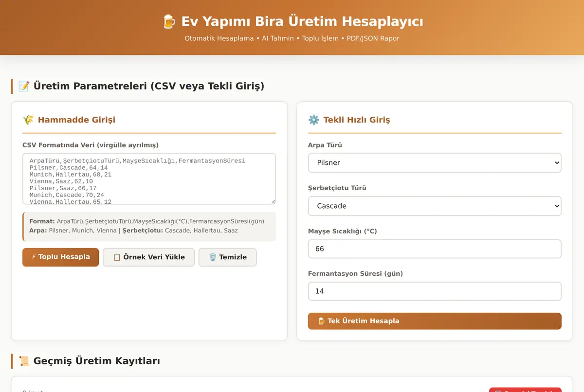The height and width of the screenshot is (392, 584).
Task: Click the Arpa and Şerbetçiotu options hint line
Action: [x=133, y=231]
